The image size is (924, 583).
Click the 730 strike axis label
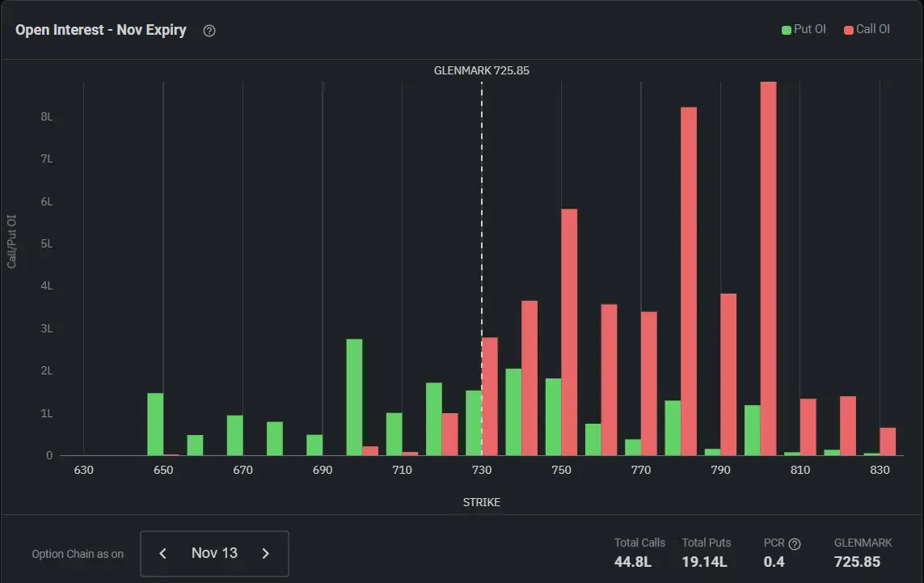(482, 470)
